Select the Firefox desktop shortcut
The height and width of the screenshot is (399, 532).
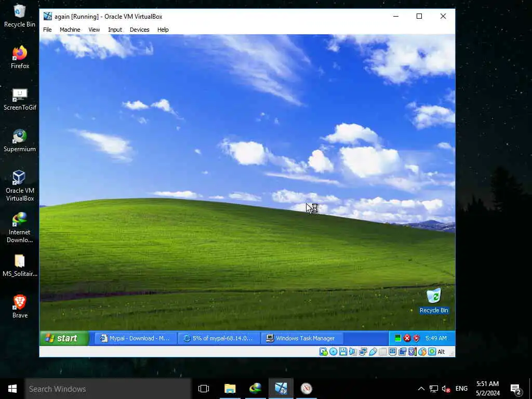click(20, 57)
